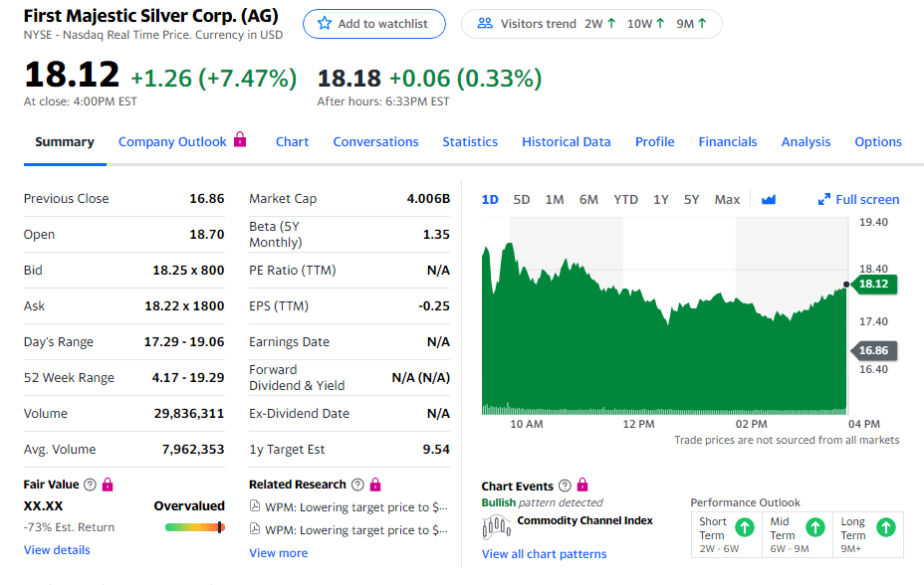This screenshot has width=924, height=585.
Task: Click View all chart patterns link
Action: (x=544, y=554)
